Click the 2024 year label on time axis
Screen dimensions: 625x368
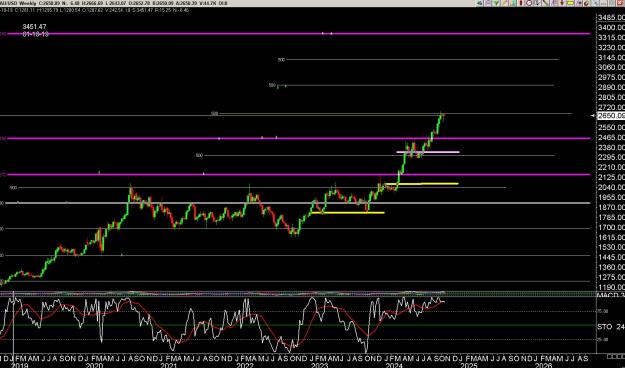pyautogui.click(x=394, y=365)
